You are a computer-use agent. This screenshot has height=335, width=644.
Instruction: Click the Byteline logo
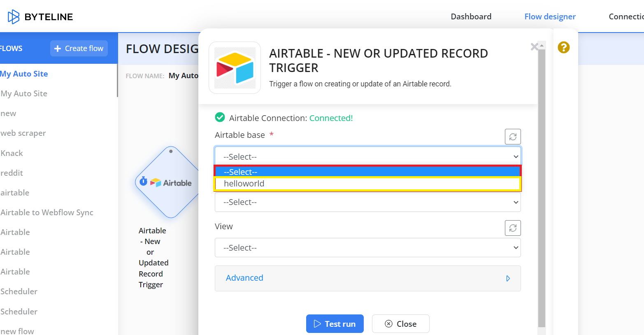point(40,17)
